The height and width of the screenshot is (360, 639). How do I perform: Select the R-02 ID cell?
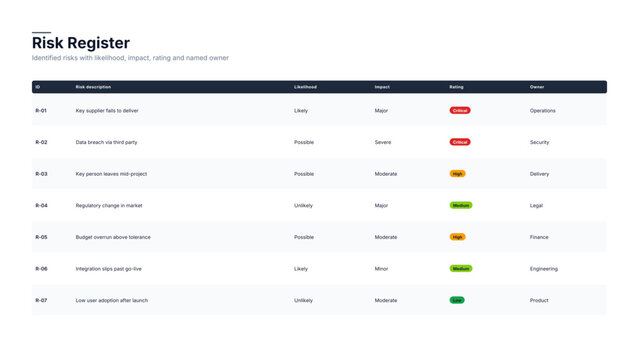[42, 142]
